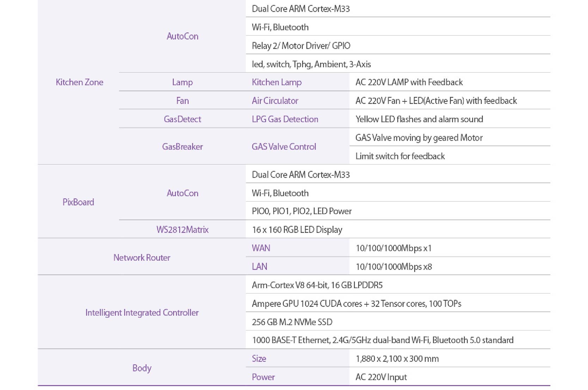Click the Size label
Image resolution: width=588 pixels, height=390 pixels.
259,359
